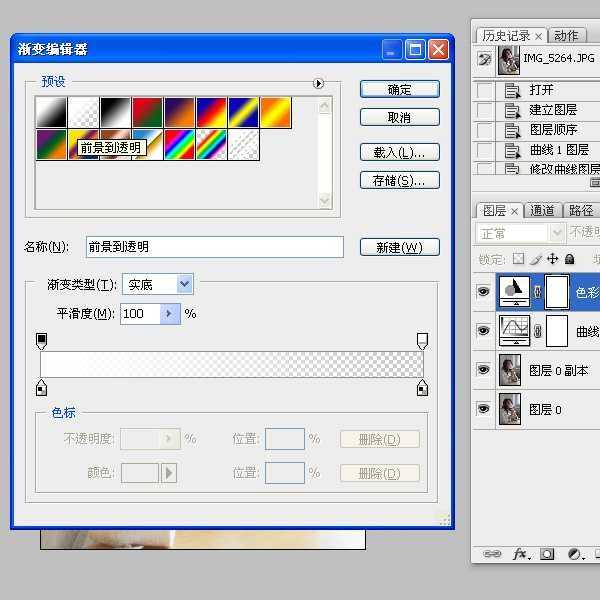Click the 载入(L)... button

click(x=399, y=152)
